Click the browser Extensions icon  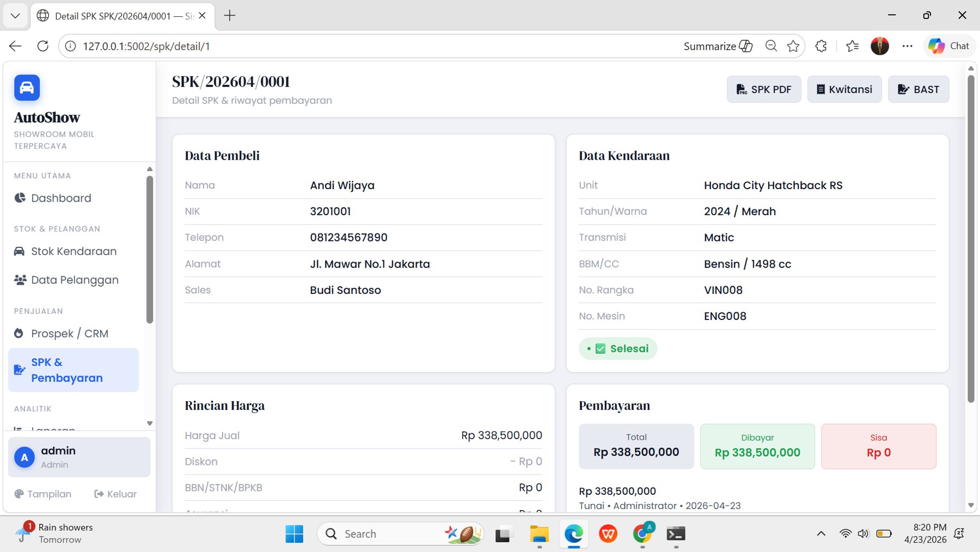click(821, 46)
